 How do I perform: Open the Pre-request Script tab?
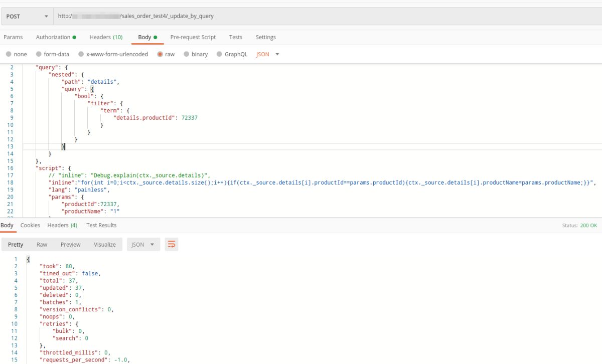point(193,37)
